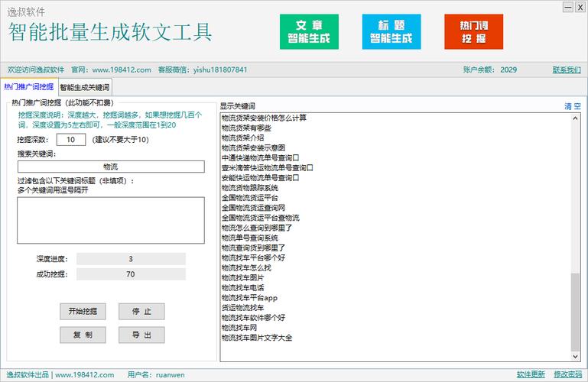Select keyword 物流找车图片
The width and height of the screenshot is (588, 382).
(x=242, y=278)
